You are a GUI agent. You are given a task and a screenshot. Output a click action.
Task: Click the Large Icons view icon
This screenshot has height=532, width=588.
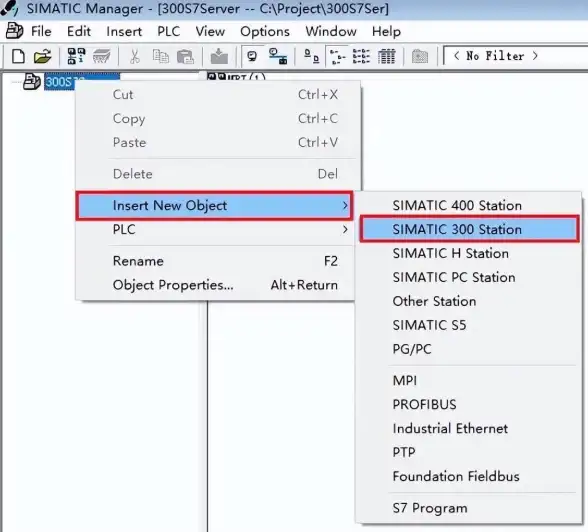pos(311,56)
